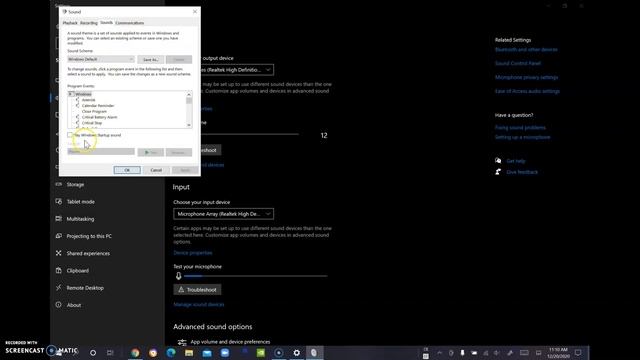Select the Sounds tab

tap(106, 22)
